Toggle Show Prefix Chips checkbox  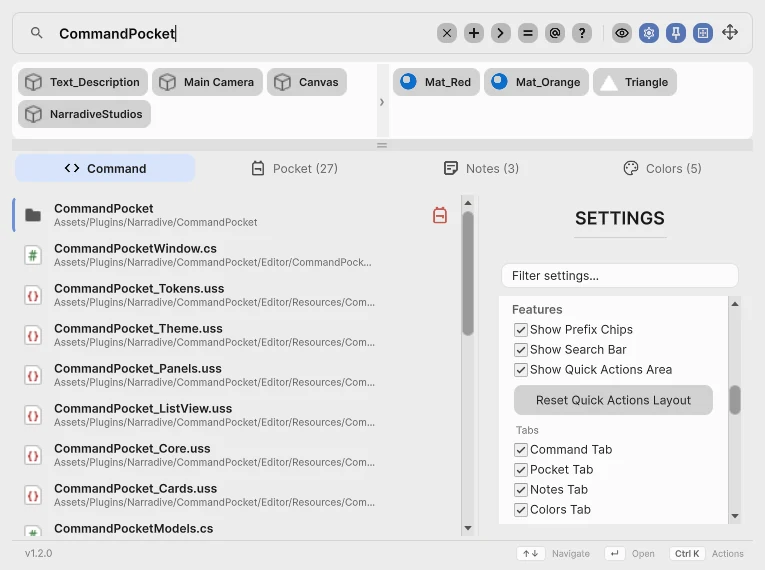click(521, 330)
